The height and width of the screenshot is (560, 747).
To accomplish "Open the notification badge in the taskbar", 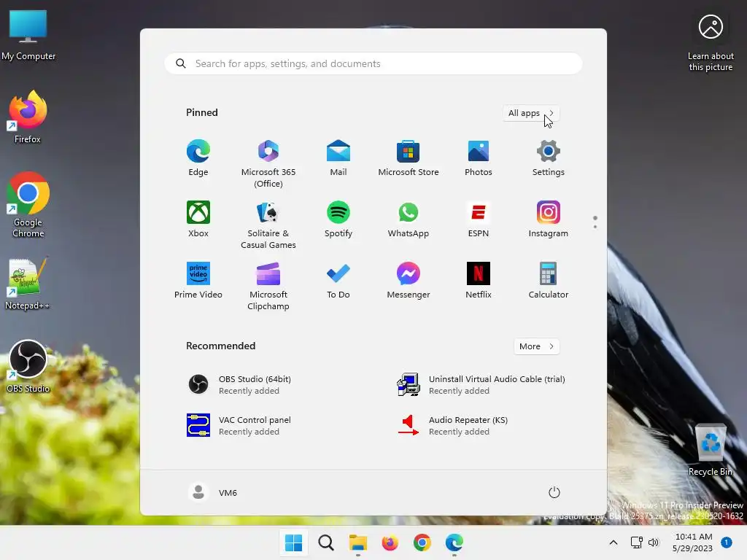I will tap(727, 542).
